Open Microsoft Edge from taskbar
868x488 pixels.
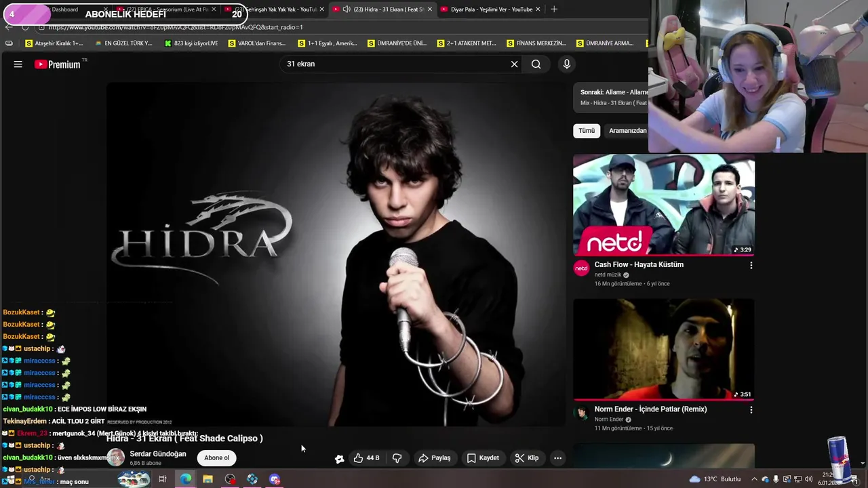(185, 479)
